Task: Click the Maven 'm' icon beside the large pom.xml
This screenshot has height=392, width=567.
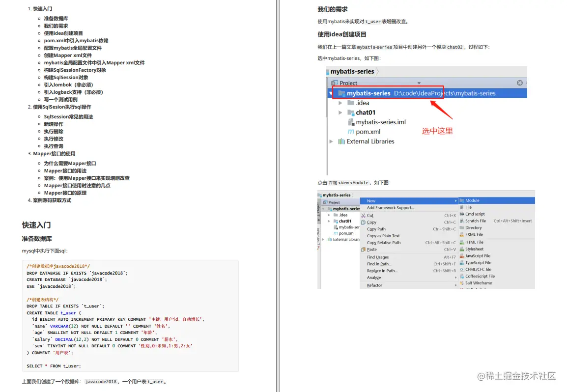Action: point(351,132)
